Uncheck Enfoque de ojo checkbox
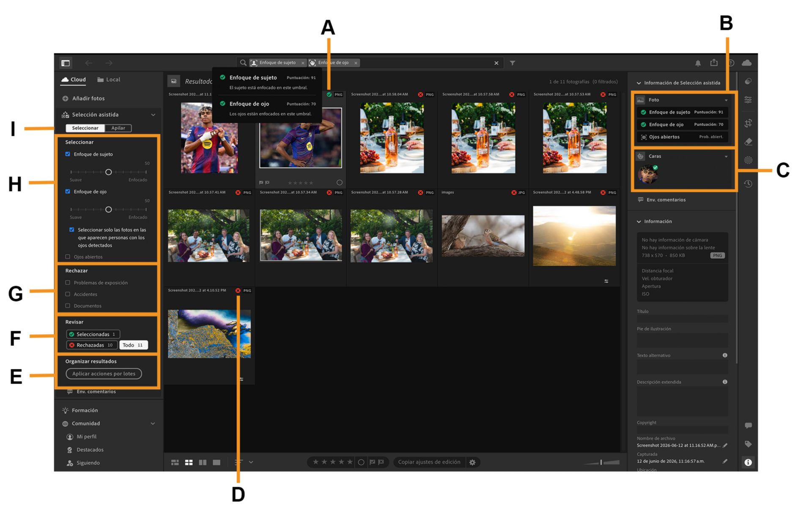Viewport: 812px width, 525px height. click(68, 191)
